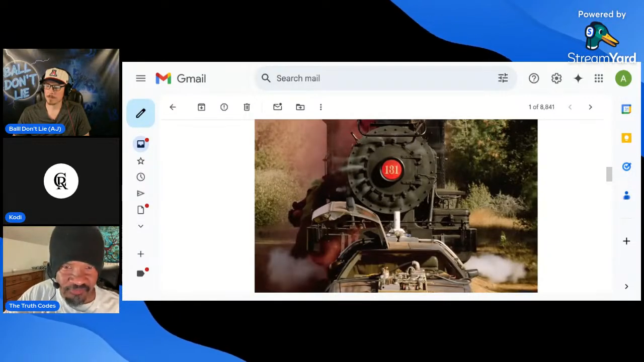Open Google Calendar side panel
The width and height of the screenshot is (644, 362).
626,109
